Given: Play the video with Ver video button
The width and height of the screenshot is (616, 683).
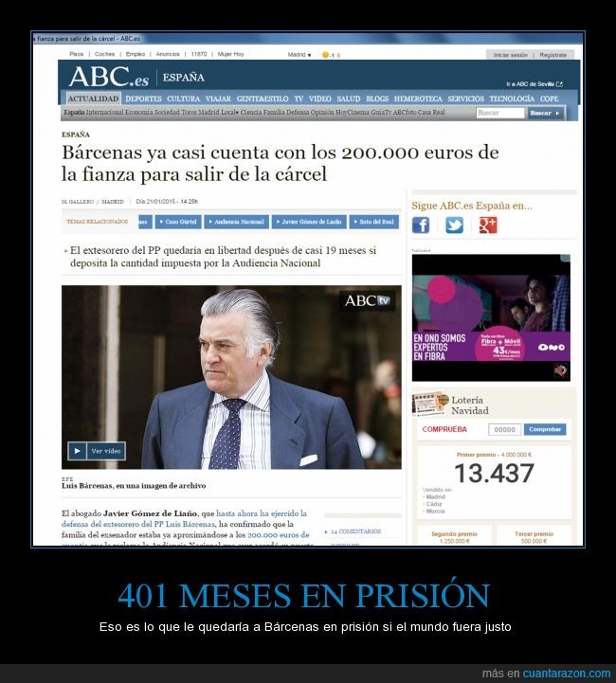Looking at the screenshot, I should tap(97, 451).
